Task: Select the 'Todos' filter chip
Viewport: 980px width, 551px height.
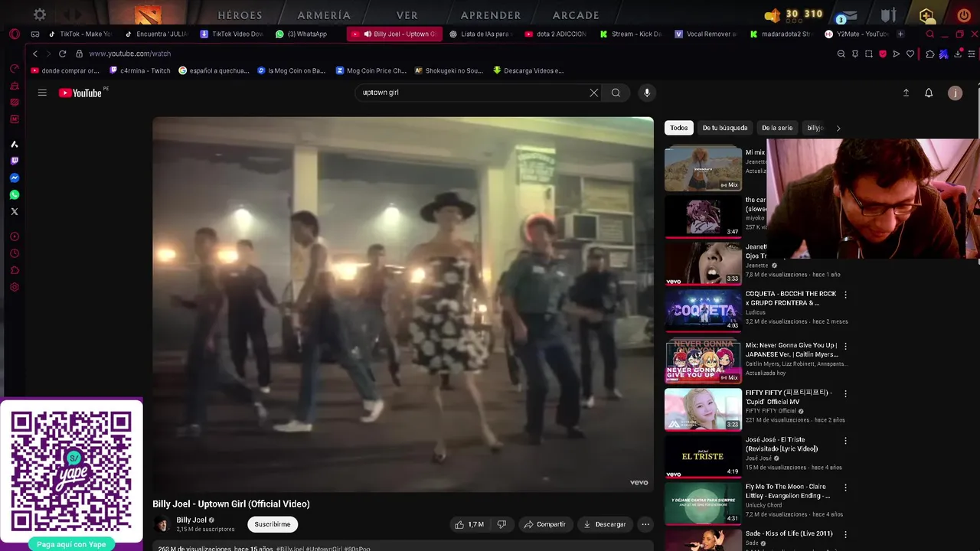Action: 679,128
